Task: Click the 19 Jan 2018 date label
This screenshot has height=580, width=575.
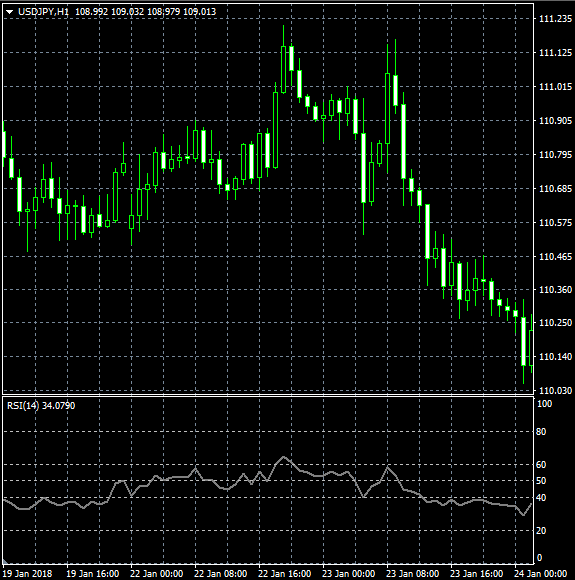Action: pos(27,574)
